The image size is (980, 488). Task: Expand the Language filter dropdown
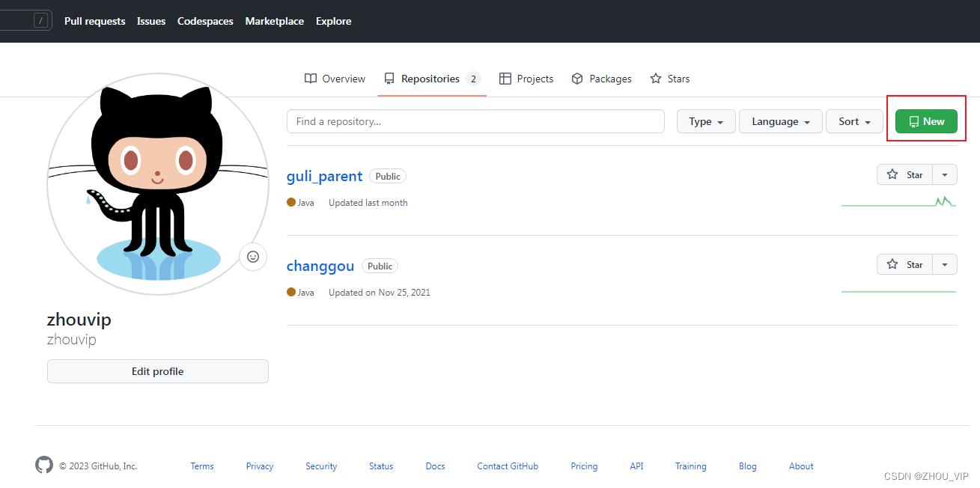point(781,121)
